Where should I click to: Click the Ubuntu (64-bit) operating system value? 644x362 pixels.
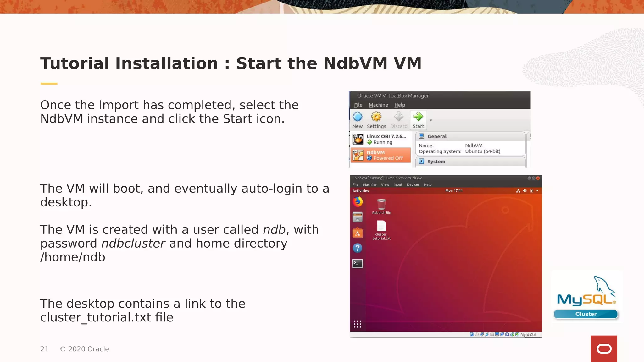(483, 151)
